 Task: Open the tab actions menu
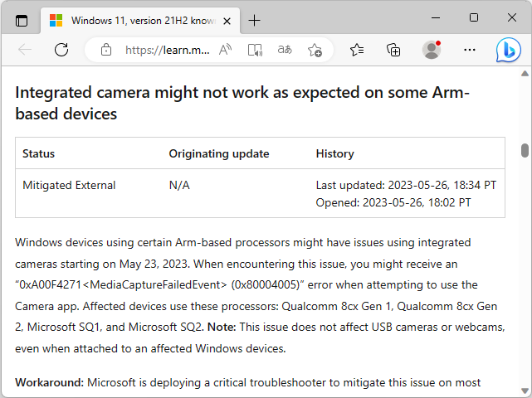pyautogui.click(x=22, y=20)
